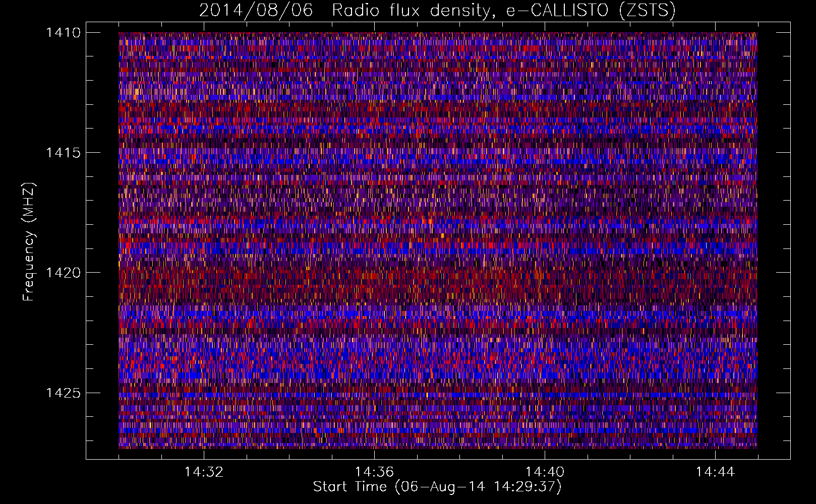Click the "Start Time (06-Aug-14 14:29:37)" axis title
816x504 pixels.
click(x=437, y=487)
